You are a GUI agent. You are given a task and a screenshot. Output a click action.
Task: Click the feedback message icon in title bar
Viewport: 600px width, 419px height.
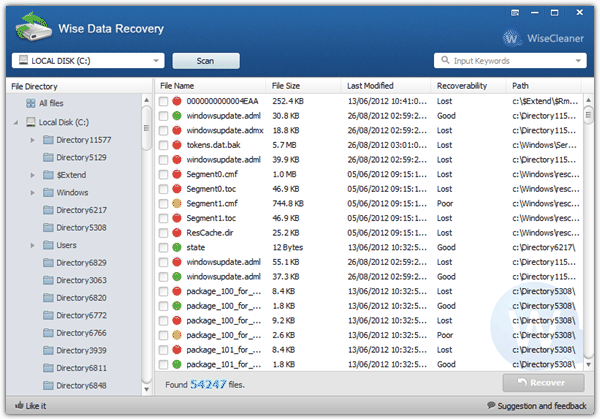point(515,13)
